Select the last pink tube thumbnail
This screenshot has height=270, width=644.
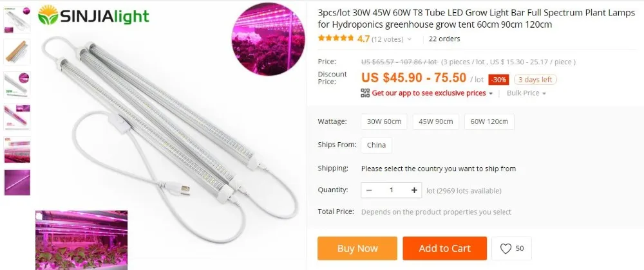[17, 183]
